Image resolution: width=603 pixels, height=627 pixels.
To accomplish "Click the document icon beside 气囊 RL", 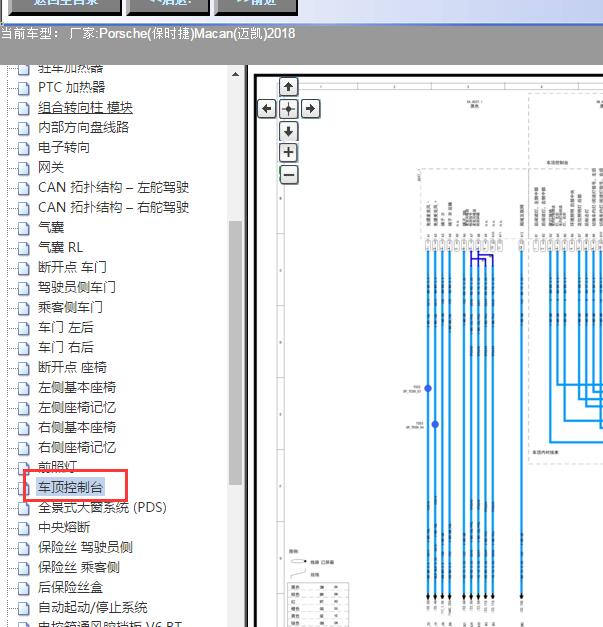I will click(24, 248).
